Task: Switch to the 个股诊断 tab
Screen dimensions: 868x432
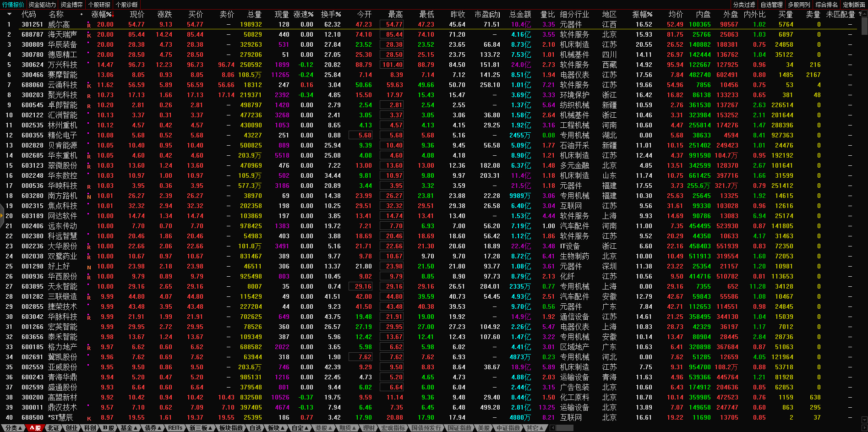Action: (x=127, y=5)
